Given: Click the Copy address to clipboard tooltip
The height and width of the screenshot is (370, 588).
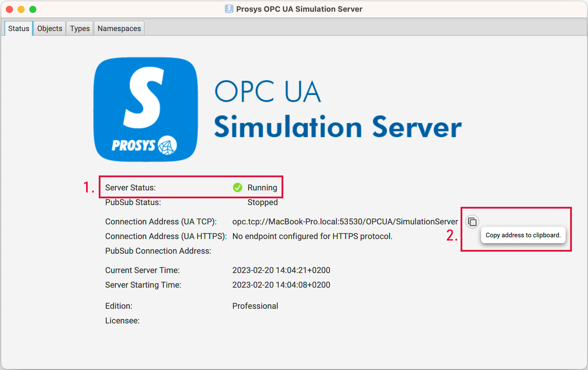Looking at the screenshot, I should tap(523, 235).
